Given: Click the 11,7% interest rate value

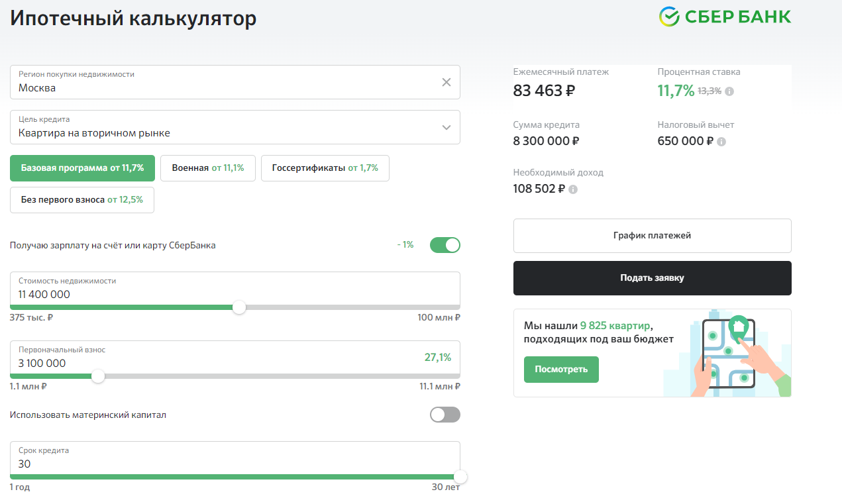Looking at the screenshot, I should tap(676, 91).
